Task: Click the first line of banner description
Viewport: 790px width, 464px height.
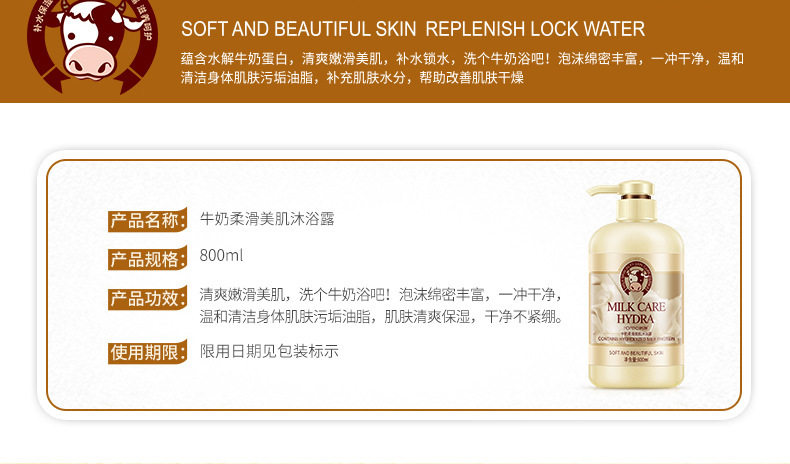Action: pyautogui.click(x=463, y=58)
